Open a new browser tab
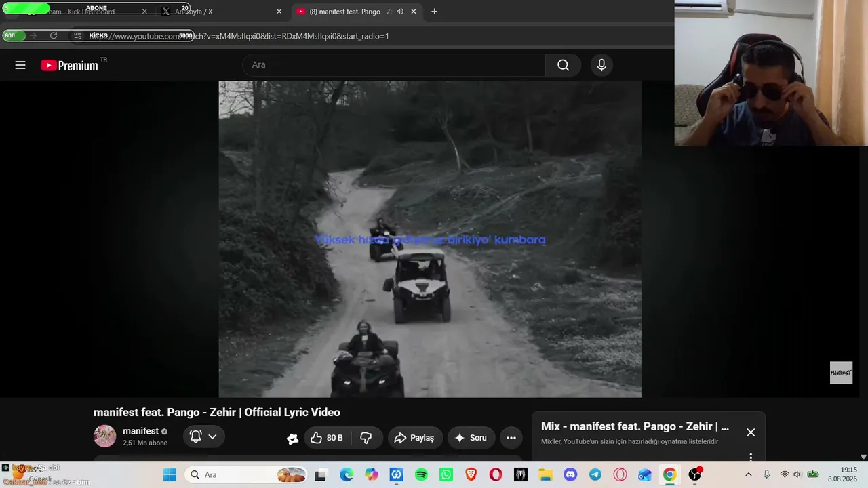This screenshot has height=488, width=868. (434, 12)
